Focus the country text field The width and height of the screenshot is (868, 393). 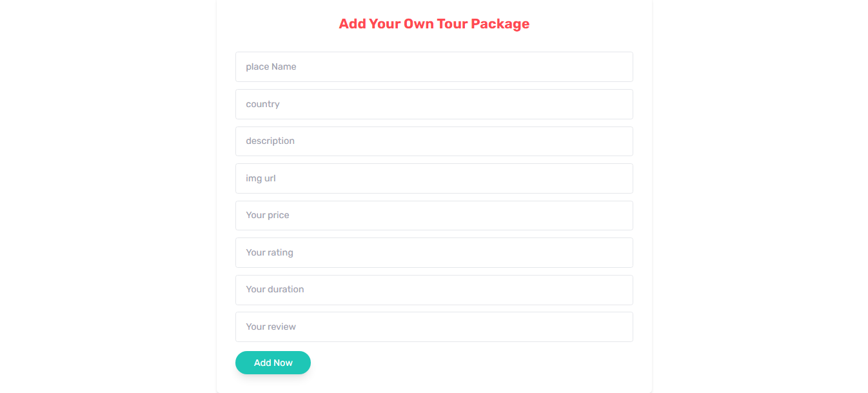pyautogui.click(x=434, y=104)
